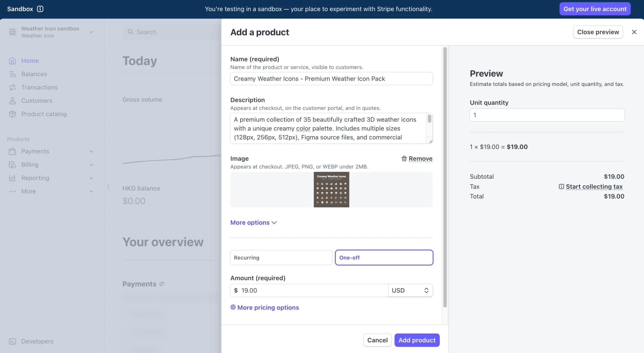Open the USD currency dropdown

pyautogui.click(x=410, y=291)
